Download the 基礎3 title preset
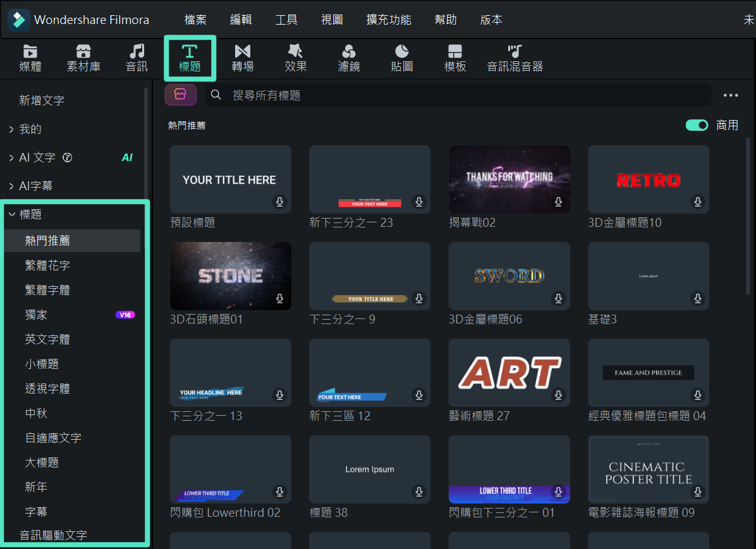This screenshot has height=549, width=756. (698, 298)
